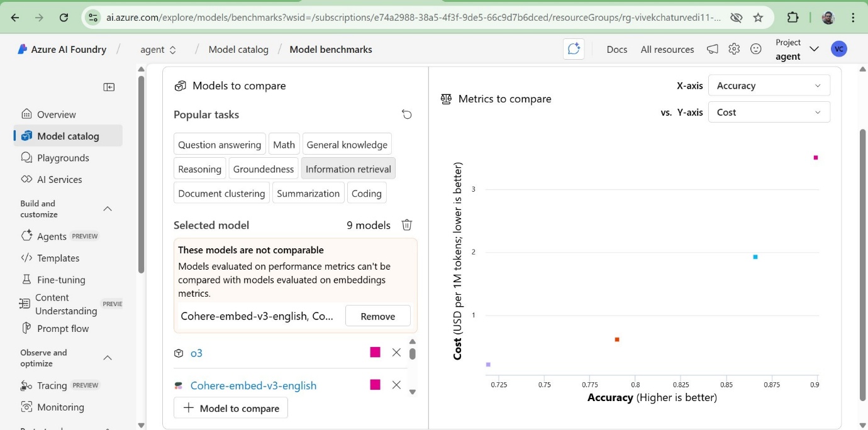Select the Math task

tap(284, 145)
